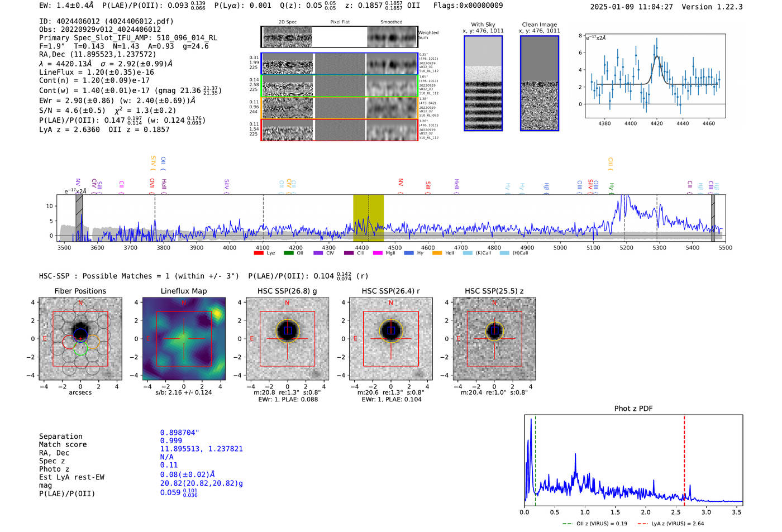The height and width of the screenshot is (532, 782).
Task: Click the orange CIII label above spectrum
Action: pyautogui.click(x=611, y=164)
